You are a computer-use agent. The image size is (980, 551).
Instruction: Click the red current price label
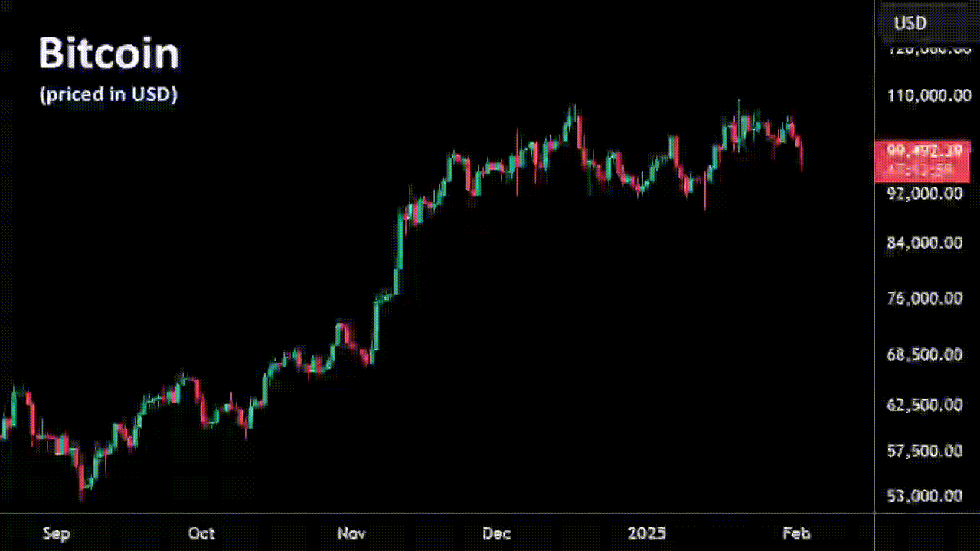tap(923, 161)
